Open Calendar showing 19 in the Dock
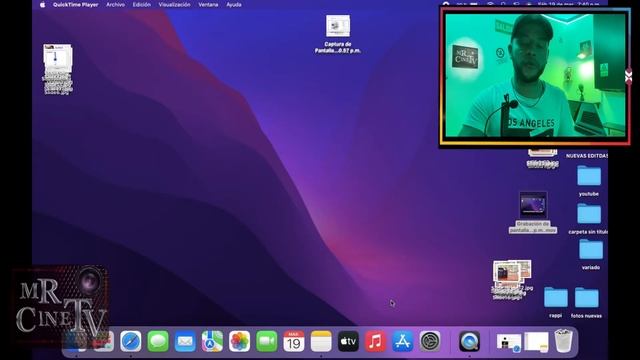The width and height of the screenshot is (640, 360). click(294, 341)
